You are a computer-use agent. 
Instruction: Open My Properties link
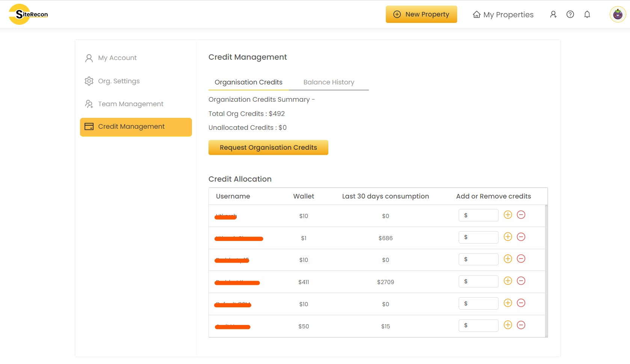503,15
